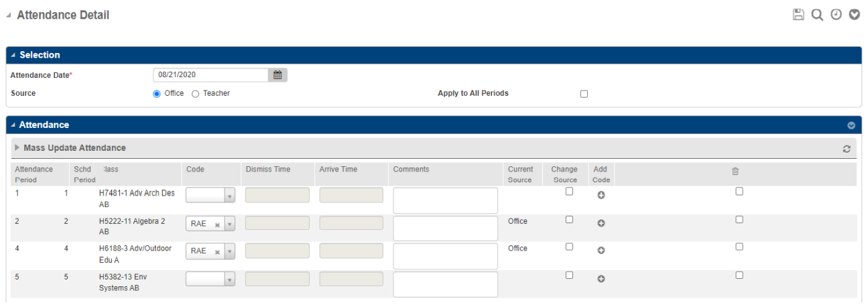Click the trash delete column icon
The width and height of the screenshot is (868, 307).
click(x=735, y=172)
